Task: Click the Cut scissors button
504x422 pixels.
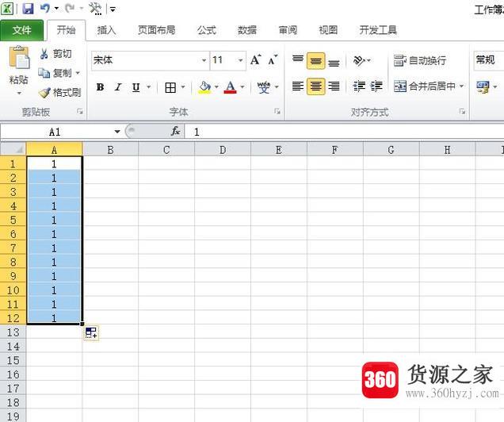Action: (x=55, y=54)
